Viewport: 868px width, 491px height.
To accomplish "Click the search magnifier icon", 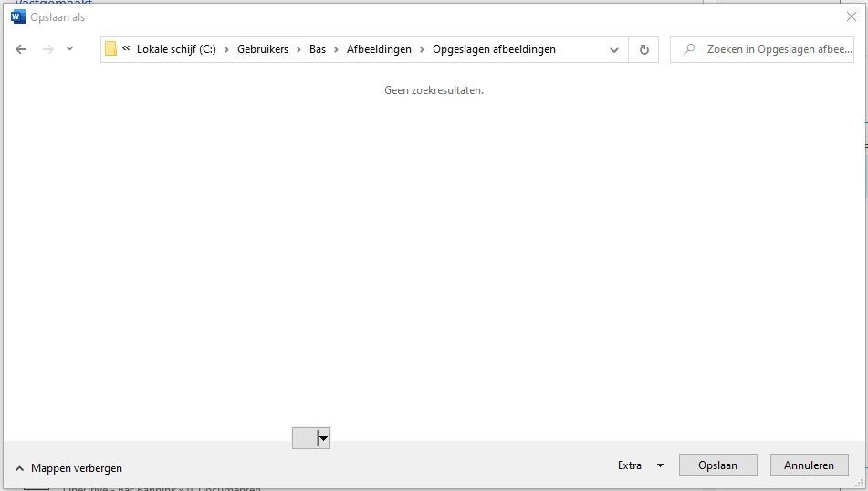I will (689, 49).
